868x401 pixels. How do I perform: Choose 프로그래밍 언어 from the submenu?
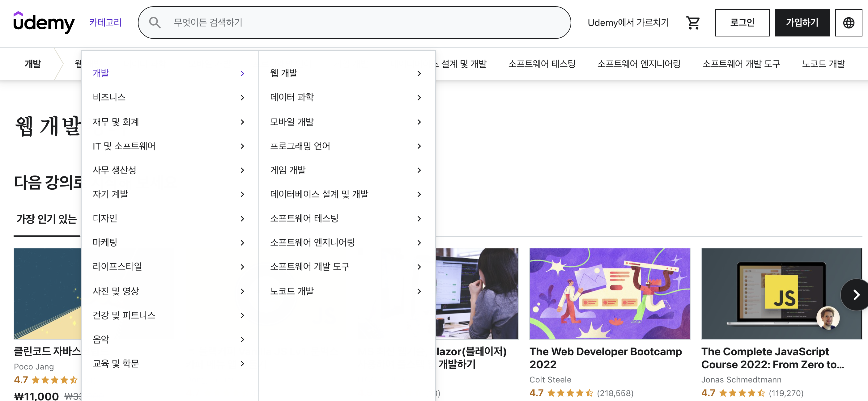pyautogui.click(x=300, y=146)
